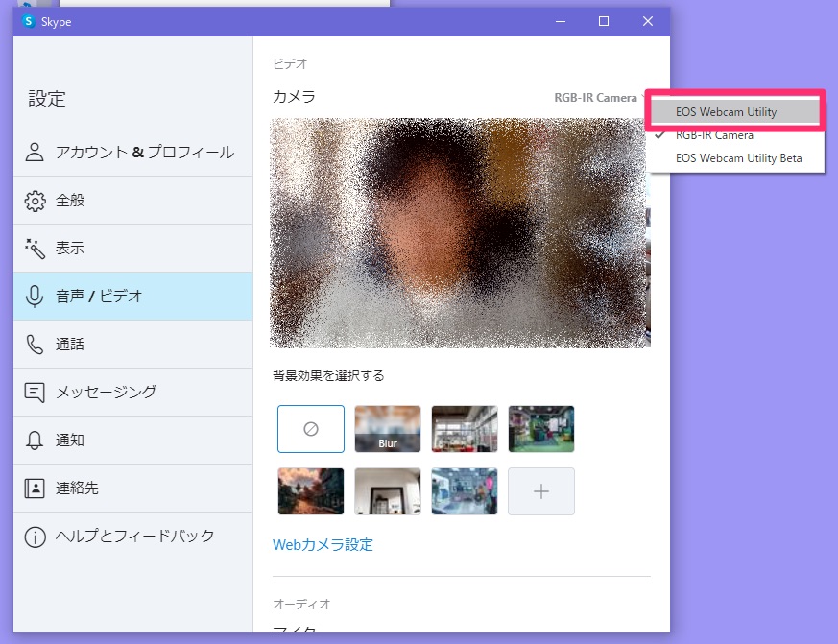Click the general settings gear icon
Screen dimensions: 838x644
coord(35,201)
